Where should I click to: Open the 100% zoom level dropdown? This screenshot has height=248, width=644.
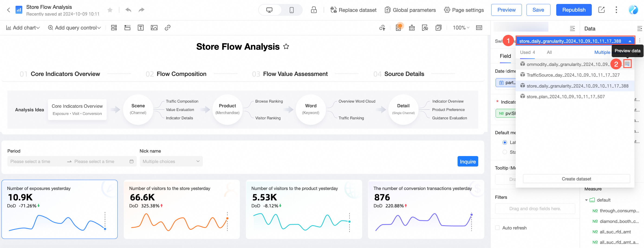[x=461, y=28]
